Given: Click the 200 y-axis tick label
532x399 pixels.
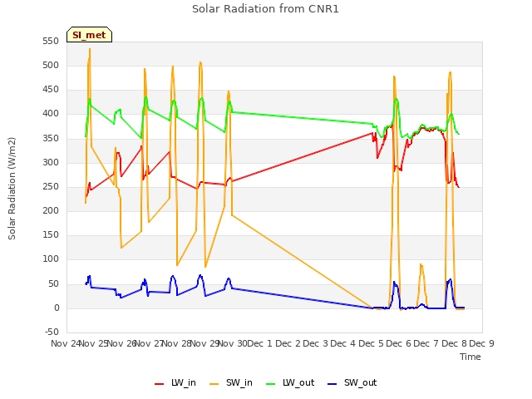Looking at the screenshot, I should pos(51,210).
